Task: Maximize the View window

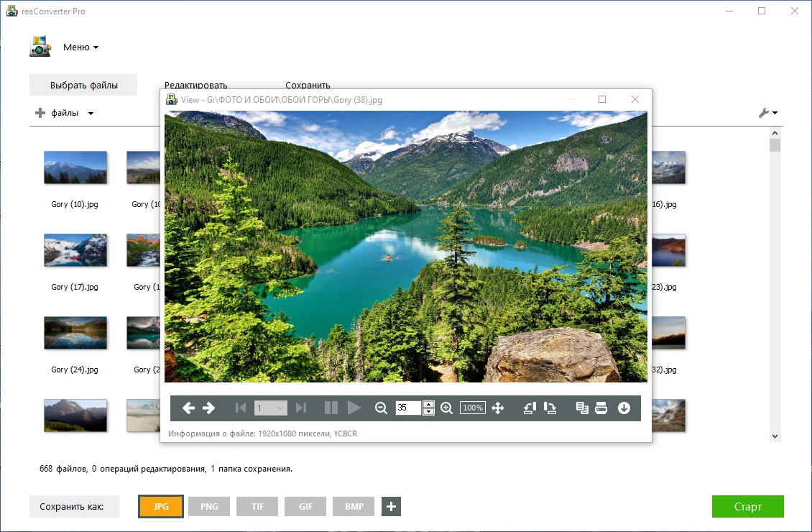Action: tap(601, 99)
